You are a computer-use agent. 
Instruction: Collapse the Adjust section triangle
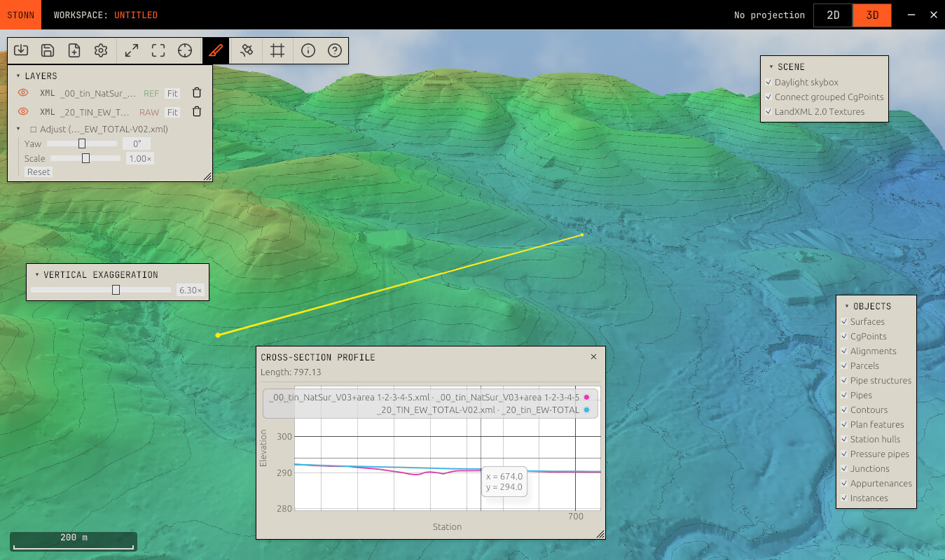18,129
